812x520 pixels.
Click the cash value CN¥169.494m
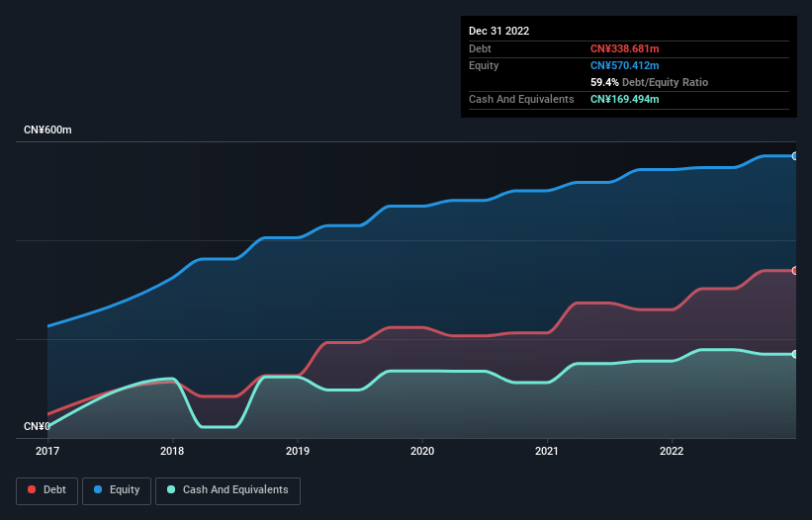624,99
